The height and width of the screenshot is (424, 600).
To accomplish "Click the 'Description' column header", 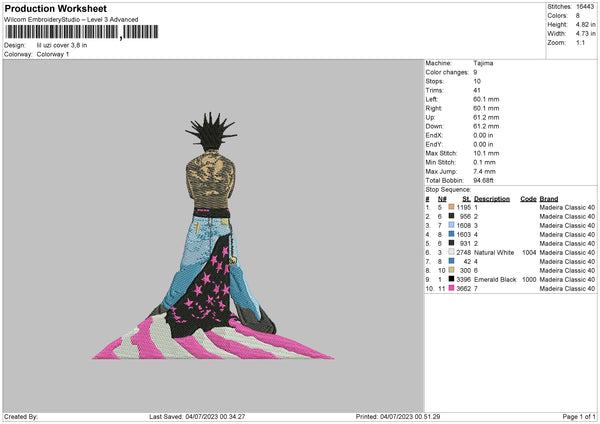I will pos(492,199).
